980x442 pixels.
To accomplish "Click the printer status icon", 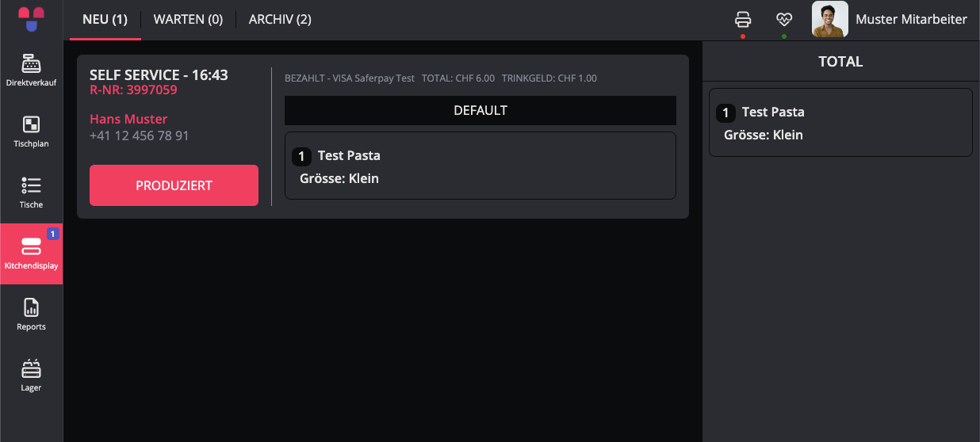I will pyautogui.click(x=743, y=20).
